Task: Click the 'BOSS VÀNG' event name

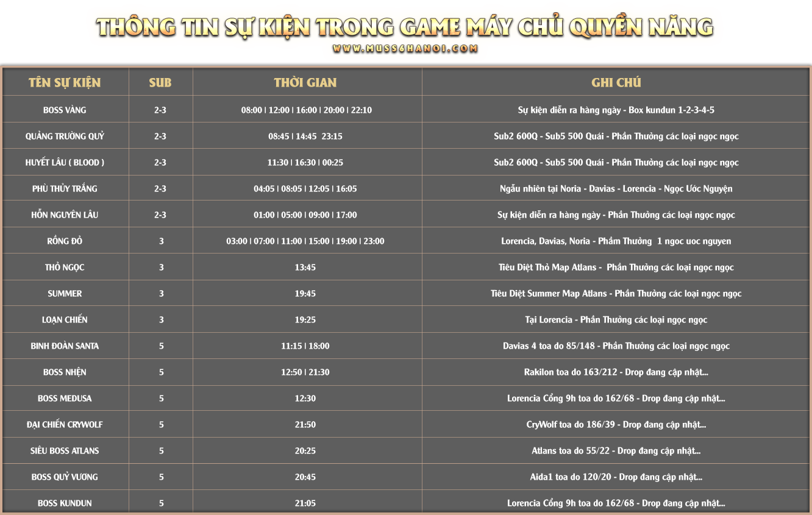Action: point(65,110)
